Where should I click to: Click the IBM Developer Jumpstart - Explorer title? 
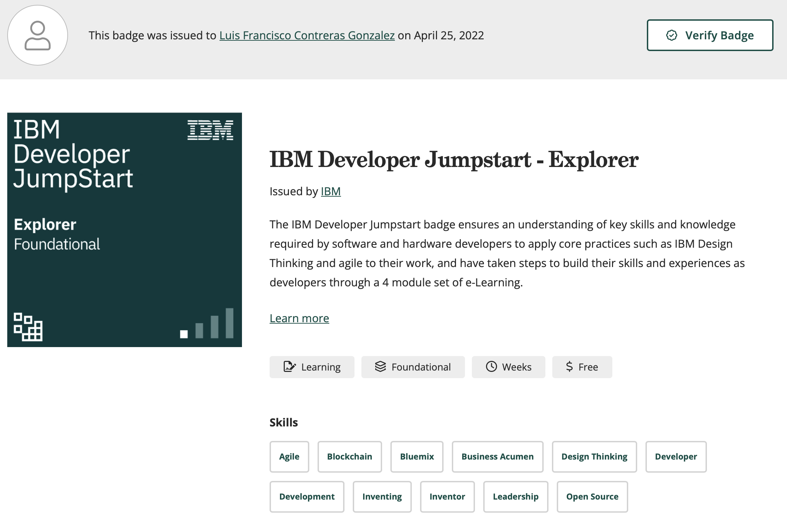click(x=454, y=160)
